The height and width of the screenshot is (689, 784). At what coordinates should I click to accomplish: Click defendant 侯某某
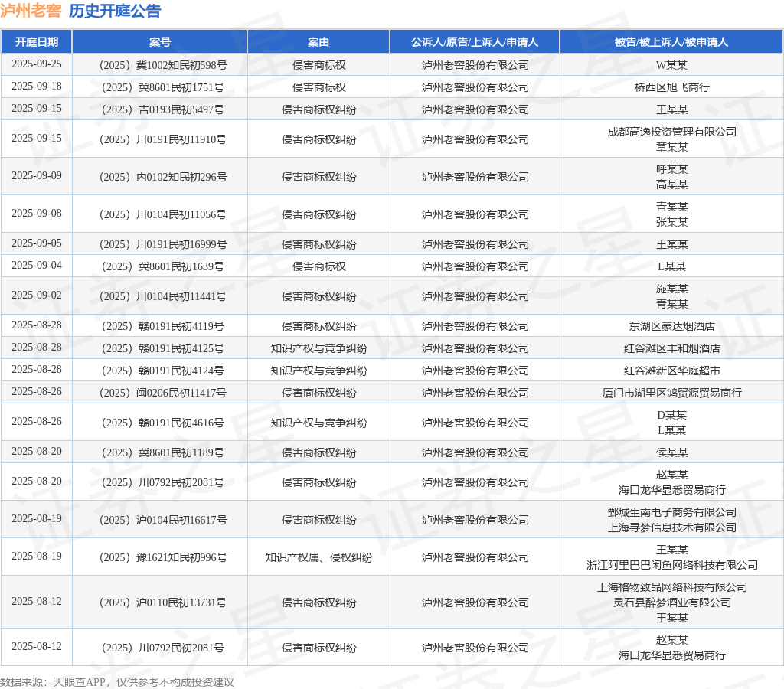pyautogui.click(x=671, y=452)
